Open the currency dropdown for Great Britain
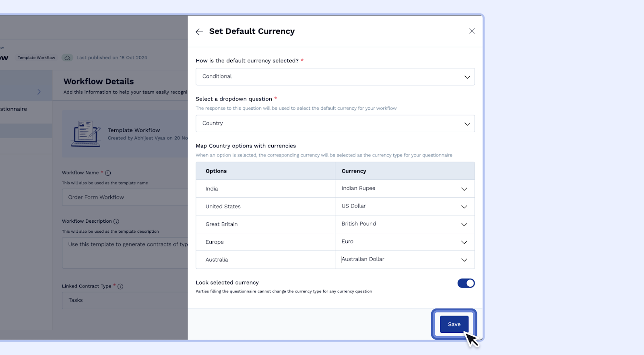This screenshot has height=355, width=644. 405,224
